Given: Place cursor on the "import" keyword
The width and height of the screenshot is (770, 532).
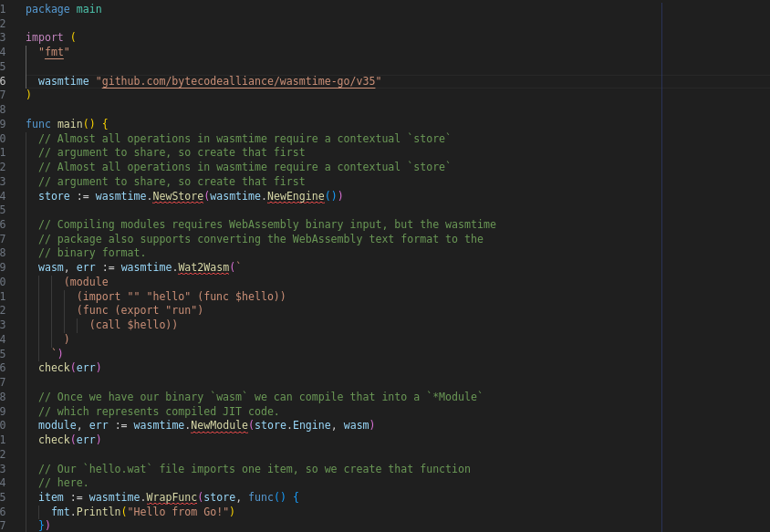Looking at the screenshot, I should point(44,37).
